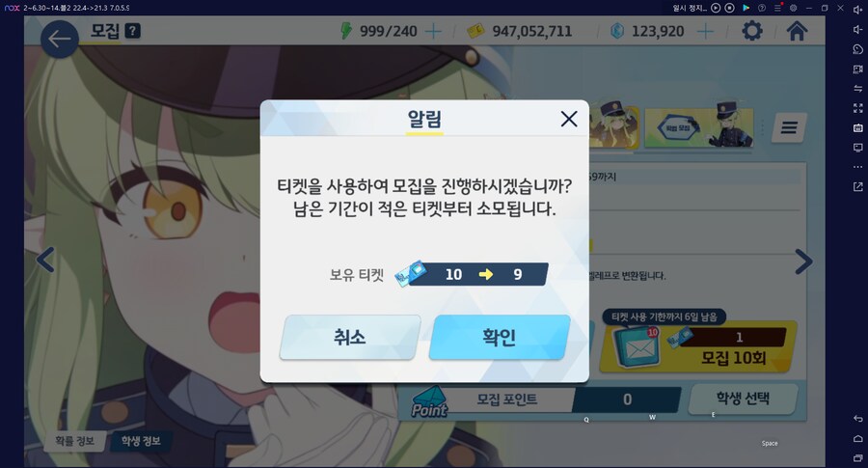Click the 취소 button
This screenshot has height=468, width=868.
pos(350,338)
